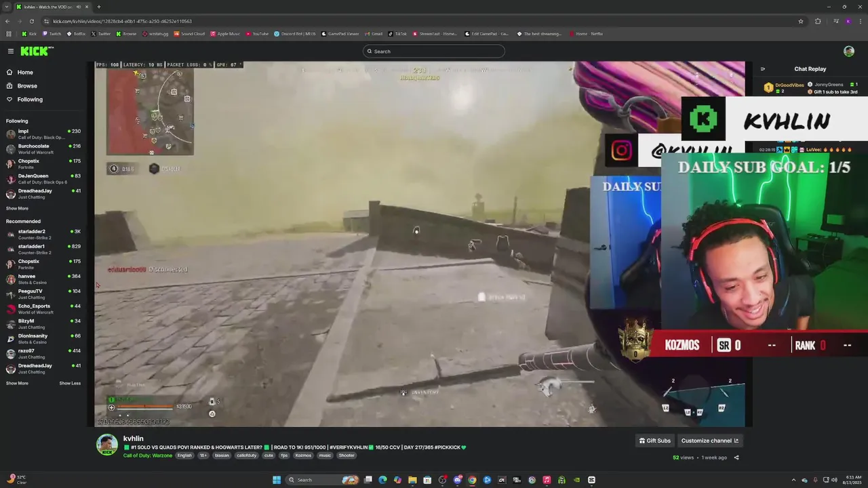Open the Chrome three-dot menu
868x488 pixels.
861,21
